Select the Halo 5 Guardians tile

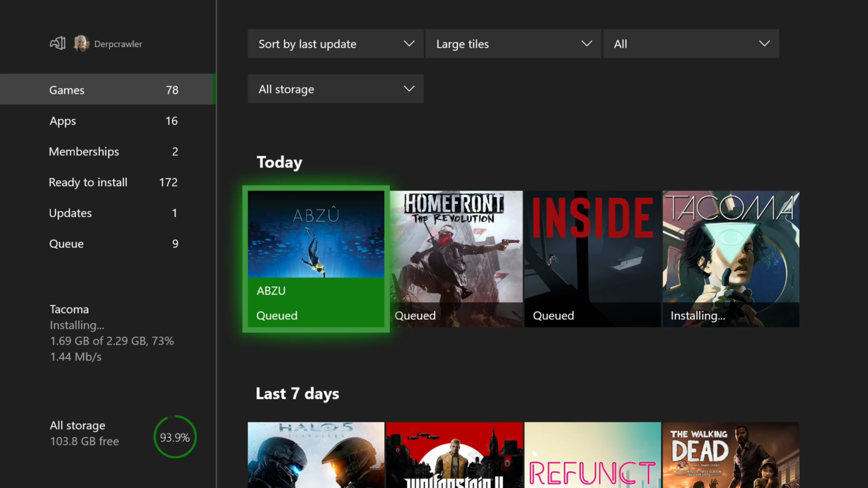pos(316,455)
